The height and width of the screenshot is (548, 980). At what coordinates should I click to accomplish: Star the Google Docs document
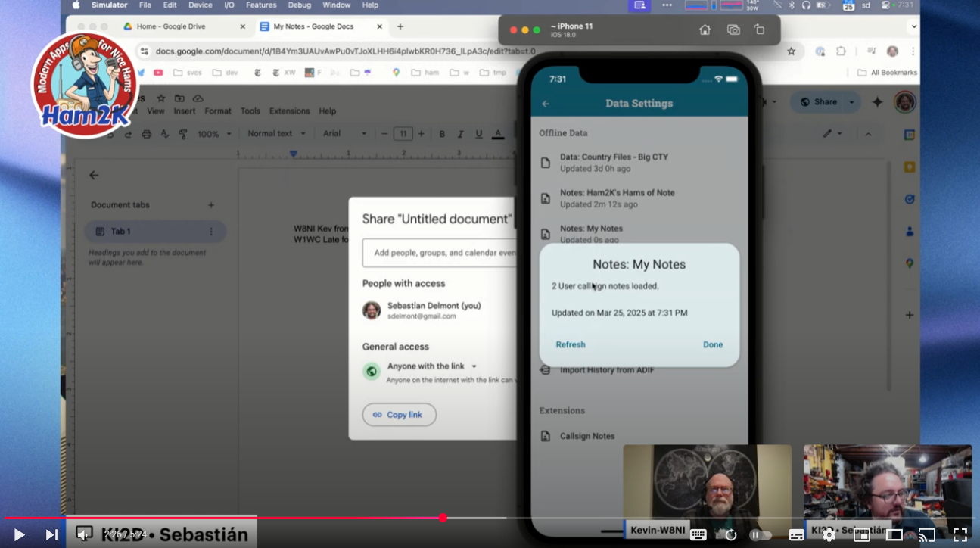pos(161,98)
